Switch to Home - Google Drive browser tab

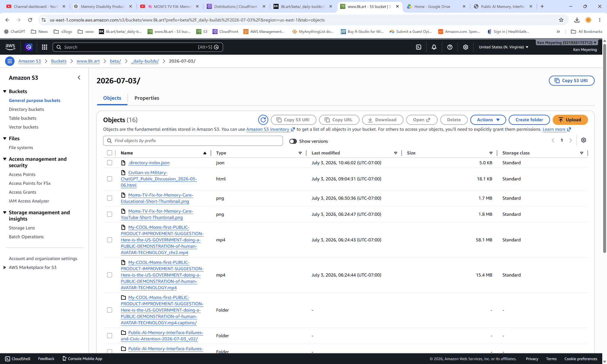pos(435,6)
